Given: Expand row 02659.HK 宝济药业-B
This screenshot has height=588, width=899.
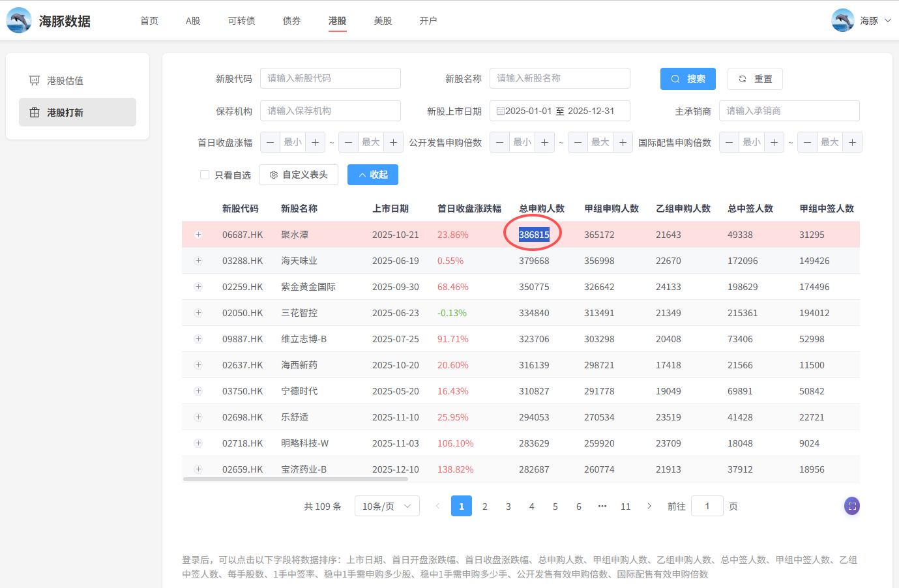Looking at the screenshot, I should pos(198,469).
